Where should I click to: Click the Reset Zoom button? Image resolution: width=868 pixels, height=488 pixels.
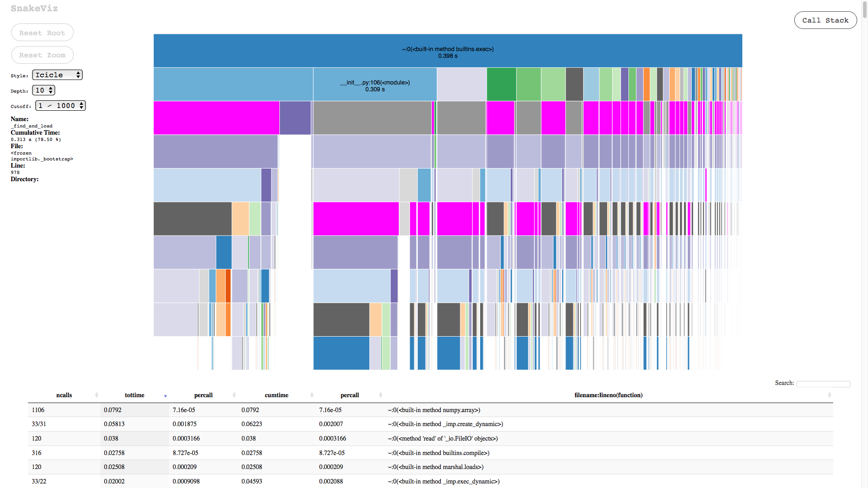click(x=42, y=55)
